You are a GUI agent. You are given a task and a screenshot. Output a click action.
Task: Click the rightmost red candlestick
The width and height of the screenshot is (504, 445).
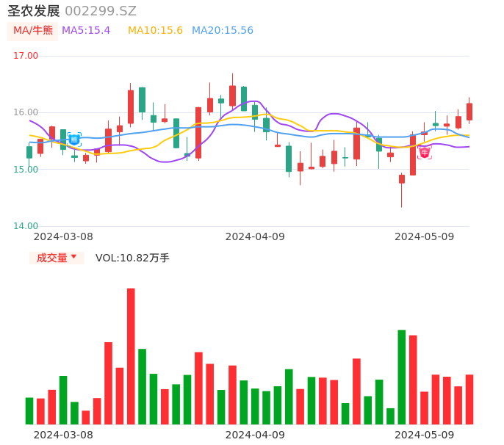point(469,112)
